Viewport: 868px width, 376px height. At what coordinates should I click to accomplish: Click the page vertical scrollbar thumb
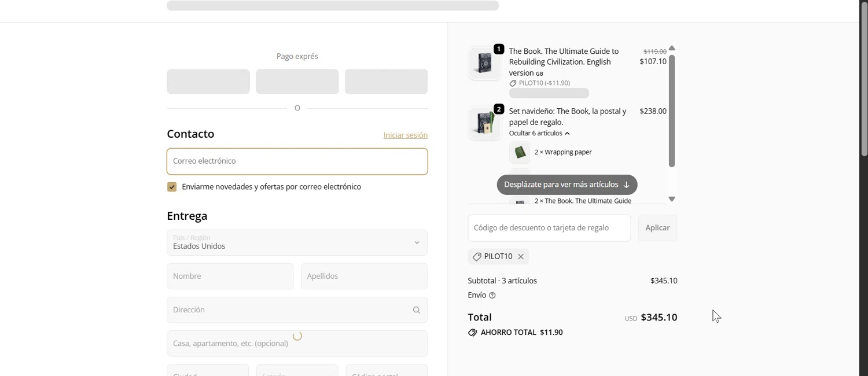pos(864,78)
